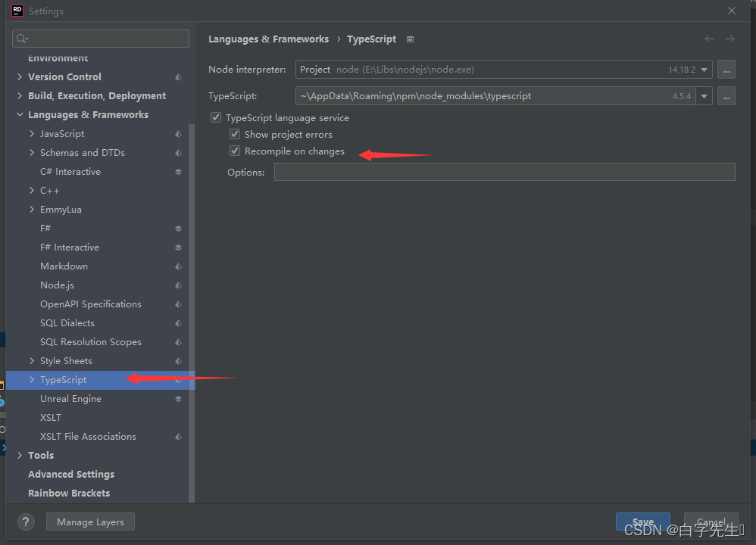Click the layers icon beside C# Interactive
Screen dimensions: 756x545
(178, 172)
